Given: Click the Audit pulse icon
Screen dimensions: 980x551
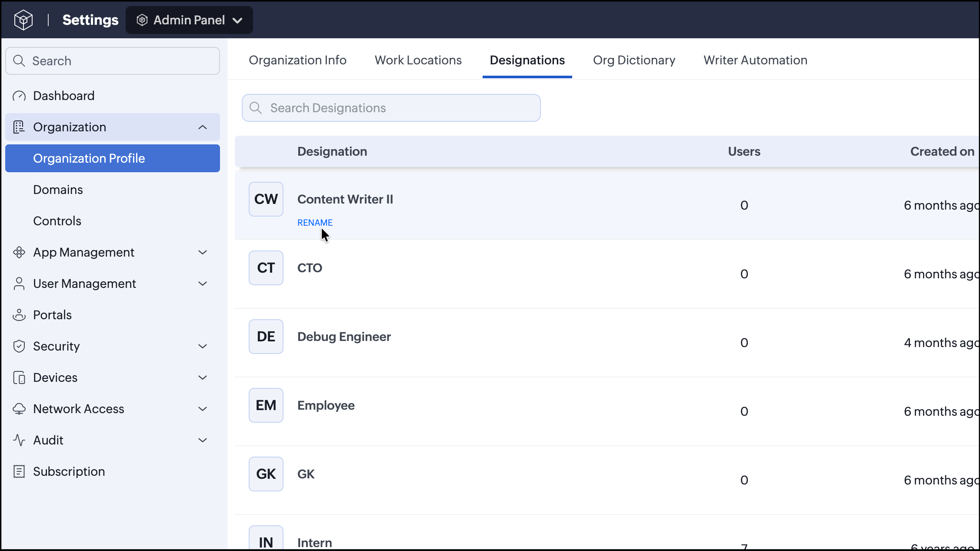Looking at the screenshot, I should click(x=19, y=440).
